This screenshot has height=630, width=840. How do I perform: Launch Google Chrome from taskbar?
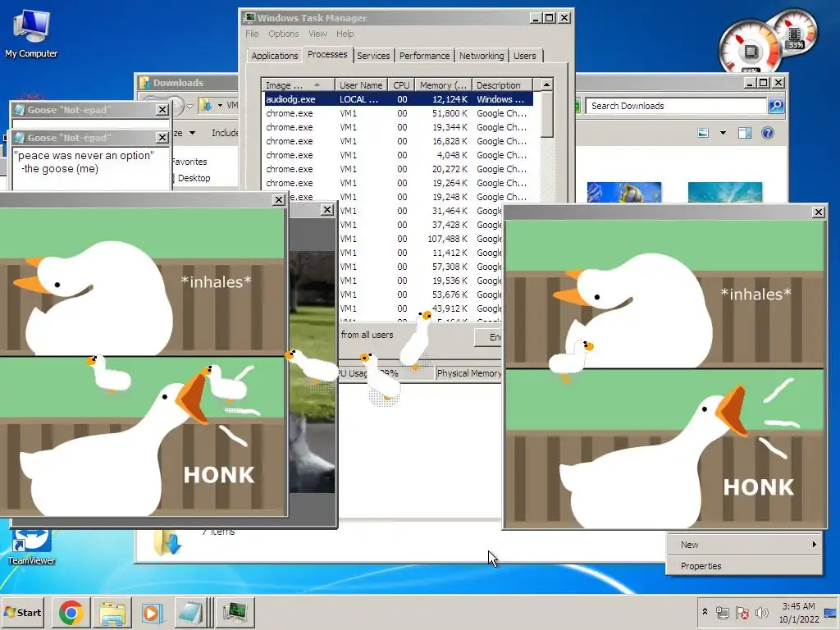[71, 612]
